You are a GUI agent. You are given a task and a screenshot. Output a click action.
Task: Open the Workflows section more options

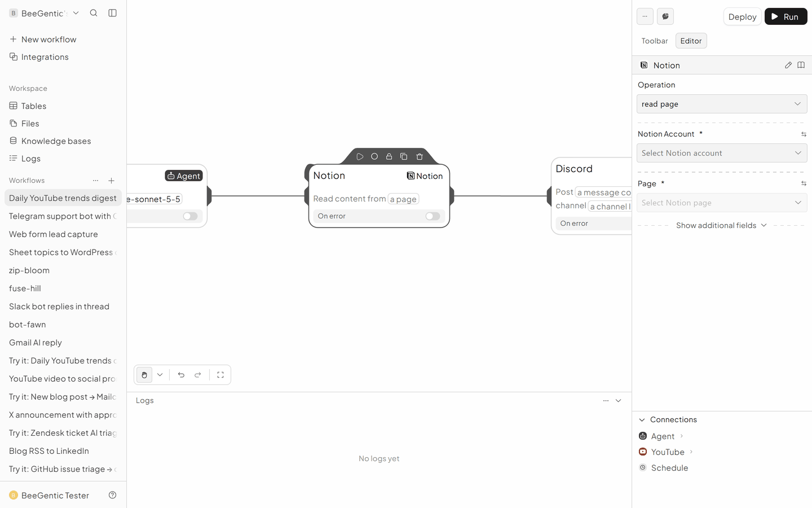point(95,181)
